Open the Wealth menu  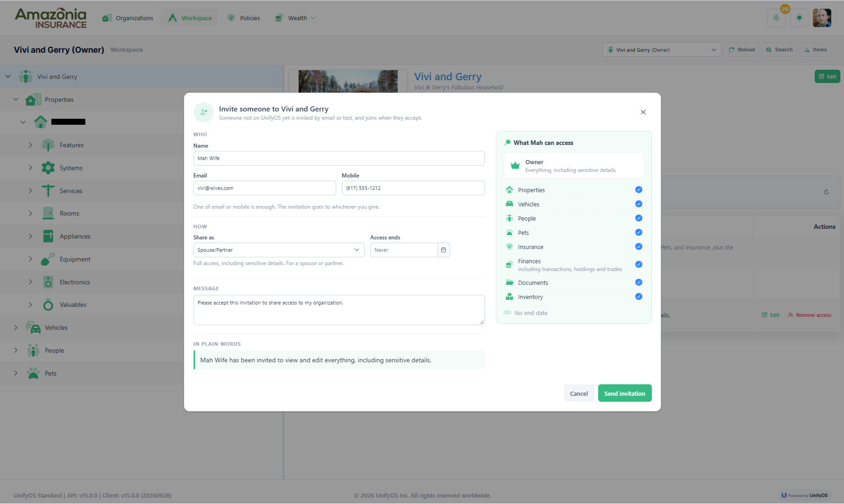coord(295,18)
